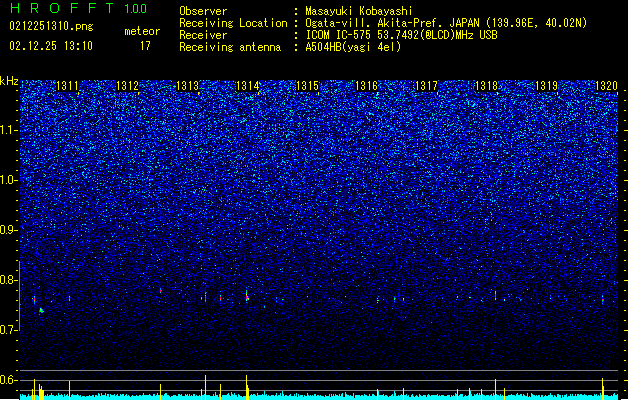Click the 1.0 kHz axis label
This screenshot has width=629, height=400.
(x=9, y=181)
